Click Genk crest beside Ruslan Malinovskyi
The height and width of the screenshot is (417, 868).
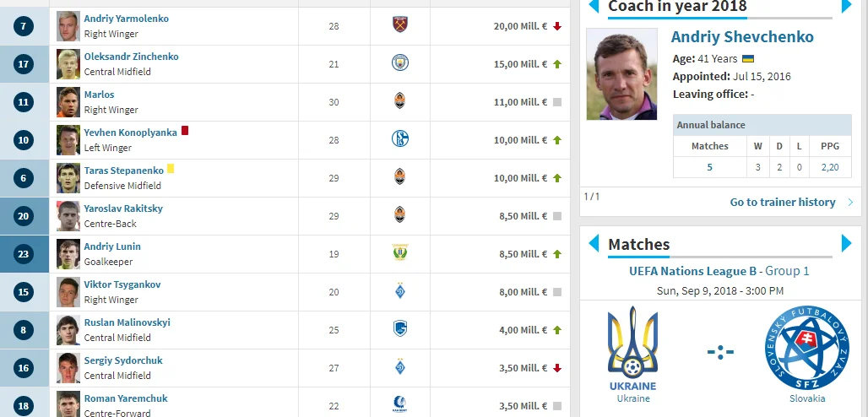pos(400,329)
